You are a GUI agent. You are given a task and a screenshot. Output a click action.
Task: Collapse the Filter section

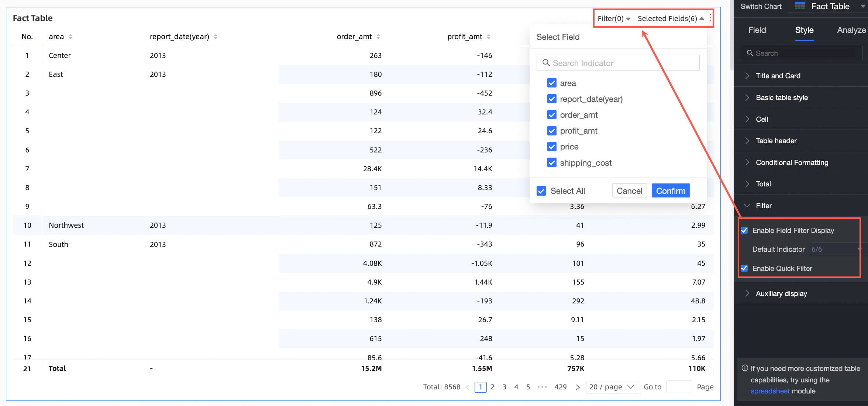[x=764, y=206]
